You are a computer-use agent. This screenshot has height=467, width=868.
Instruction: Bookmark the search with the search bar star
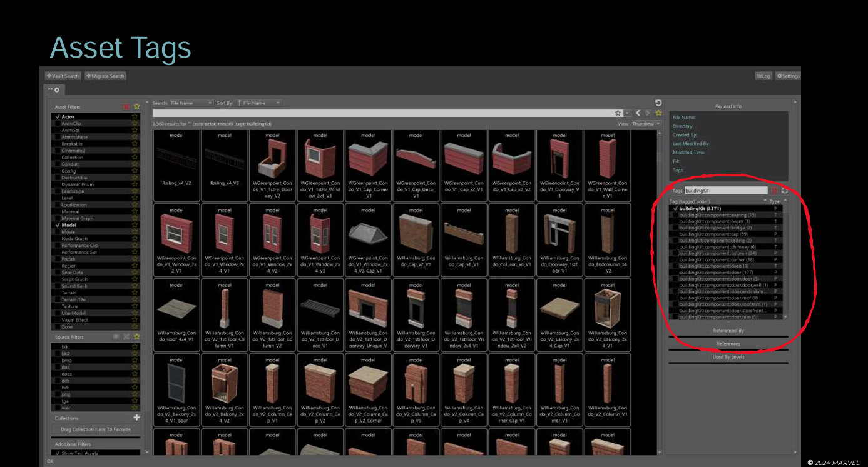[618, 113]
